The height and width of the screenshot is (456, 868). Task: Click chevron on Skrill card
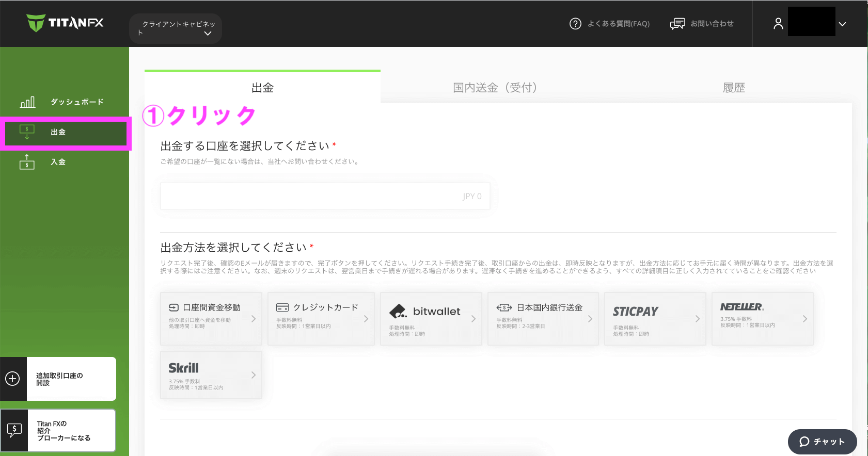[x=254, y=375]
